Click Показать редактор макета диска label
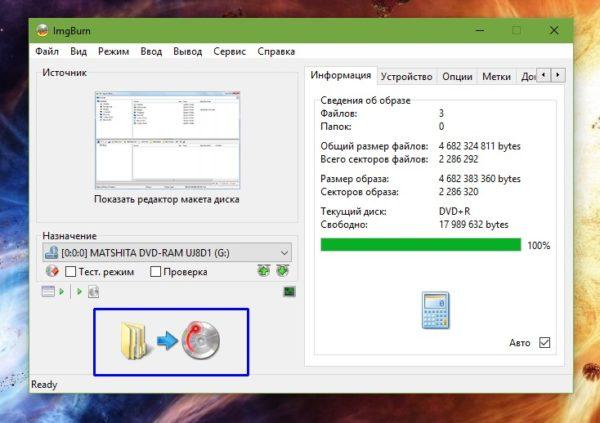Viewport: 600px width, 423px height. pyautogui.click(x=167, y=199)
